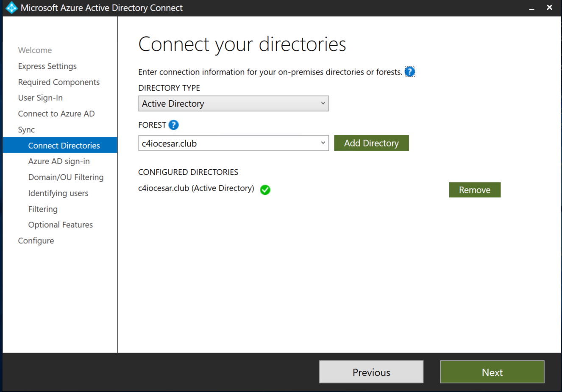The image size is (562, 392).
Task: Open help icon beside directories description
Action: pos(410,72)
